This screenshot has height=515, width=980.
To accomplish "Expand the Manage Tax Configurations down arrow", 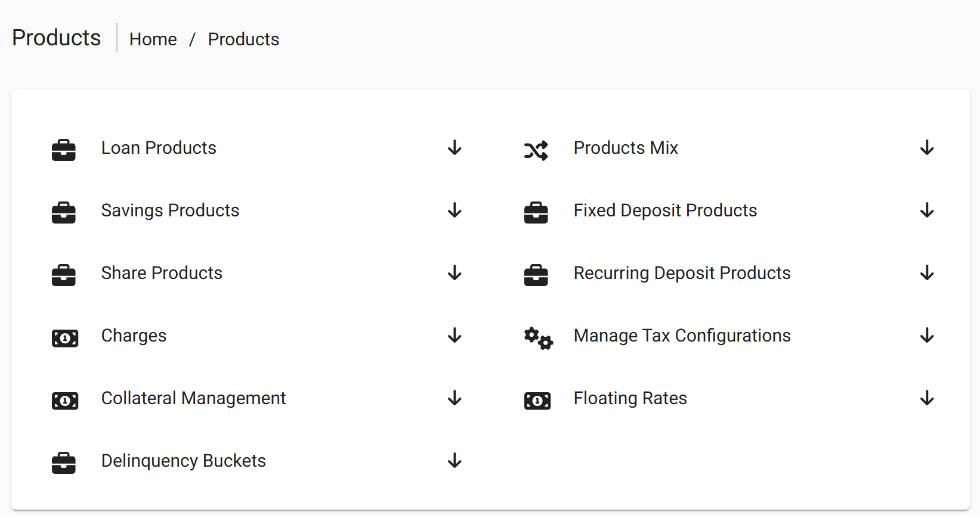I will pos(927,336).
